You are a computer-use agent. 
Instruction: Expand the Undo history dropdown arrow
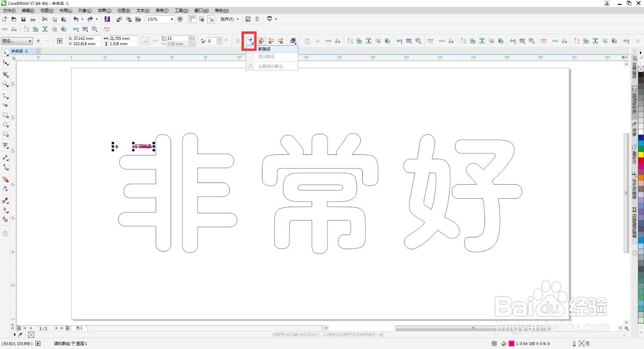pyautogui.click(x=82, y=19)
